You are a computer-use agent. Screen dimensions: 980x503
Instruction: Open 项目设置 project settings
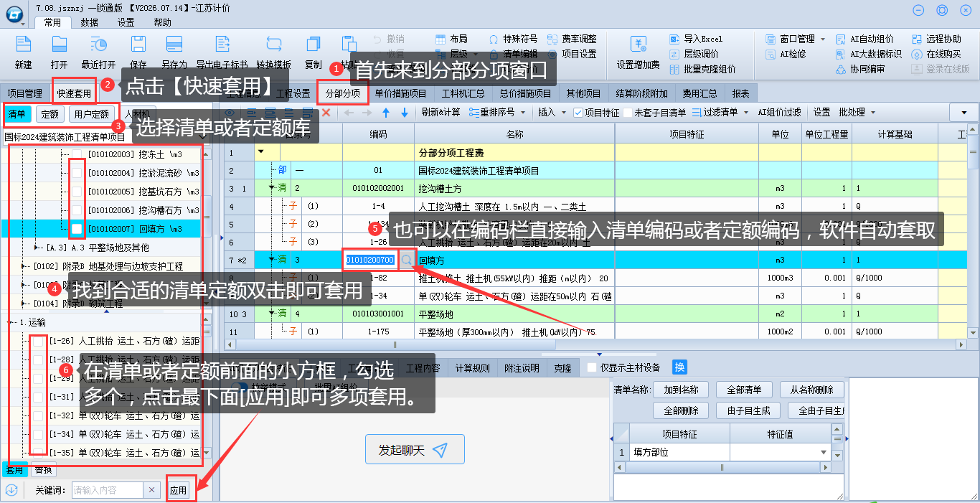coord(572,54)
